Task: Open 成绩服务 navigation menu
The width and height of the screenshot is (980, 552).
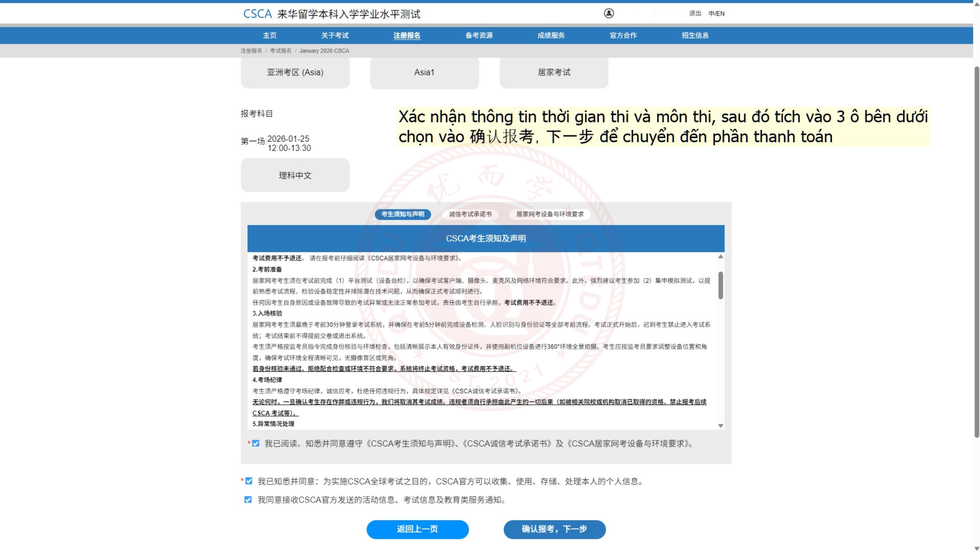Action: point(551,35)
